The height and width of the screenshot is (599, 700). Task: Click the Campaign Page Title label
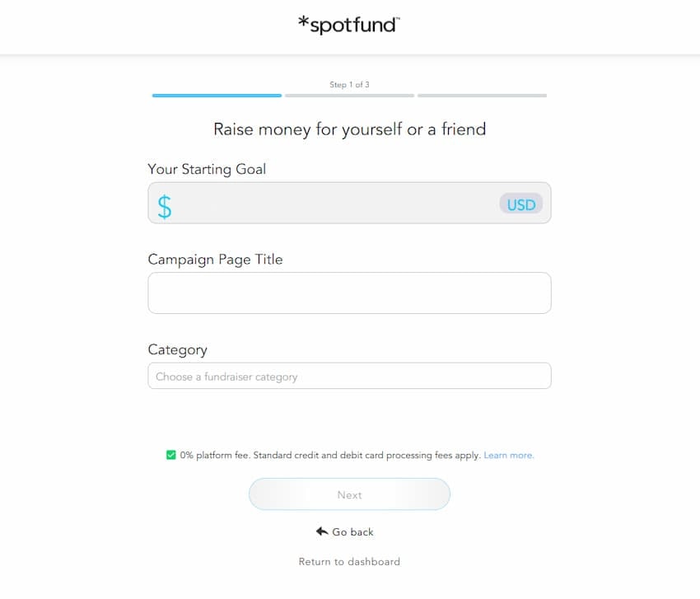tap(215, 260)
